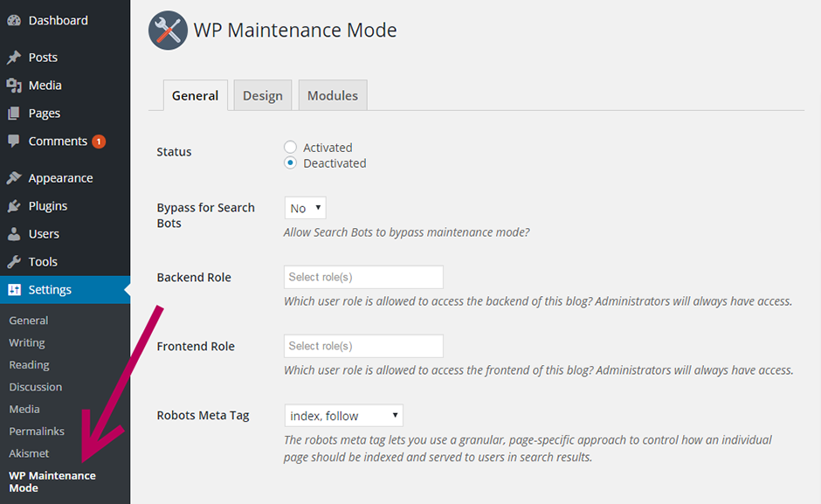Click the Plugins plug icon
Image resolution: width=821 pixels, height=504 pixels.
14,206
